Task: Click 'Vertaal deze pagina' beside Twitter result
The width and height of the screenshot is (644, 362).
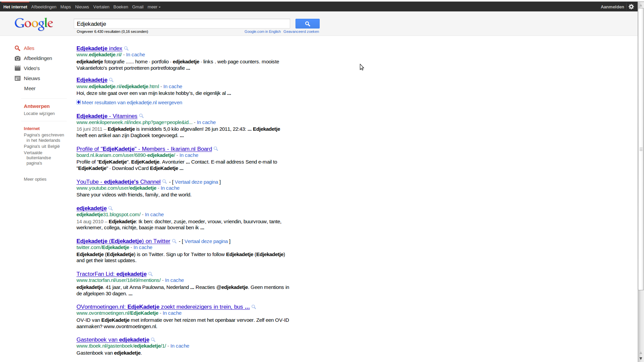Action: coord(206,241)
